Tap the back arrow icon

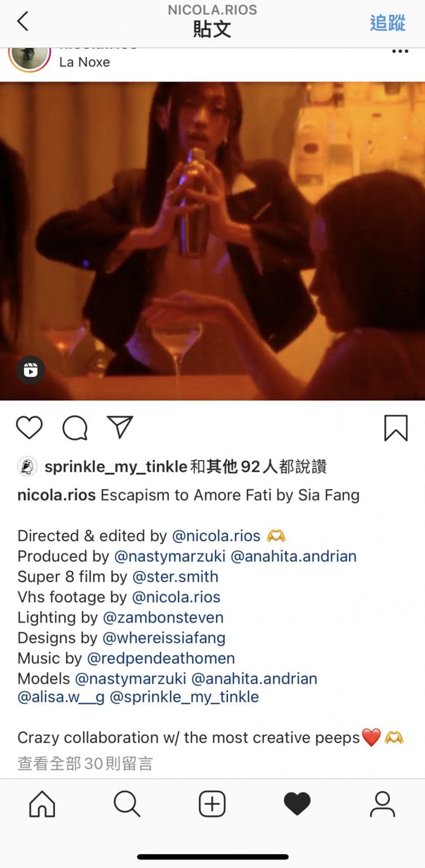click(x=22, y=21)
